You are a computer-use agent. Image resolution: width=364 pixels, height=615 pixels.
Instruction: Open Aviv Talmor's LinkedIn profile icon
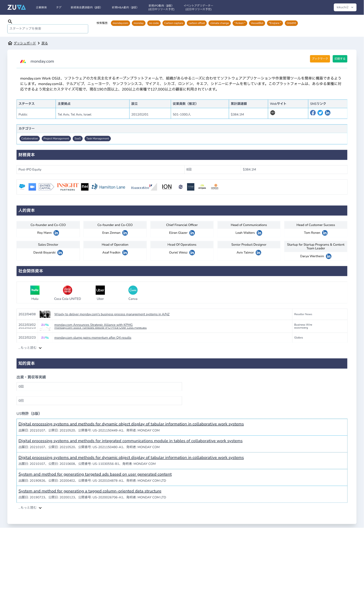(258, 253)
